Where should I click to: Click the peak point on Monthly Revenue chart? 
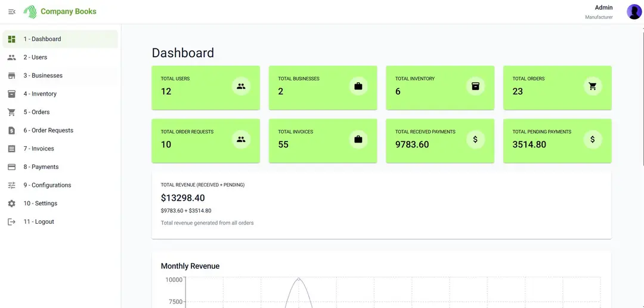click(299, 279)
